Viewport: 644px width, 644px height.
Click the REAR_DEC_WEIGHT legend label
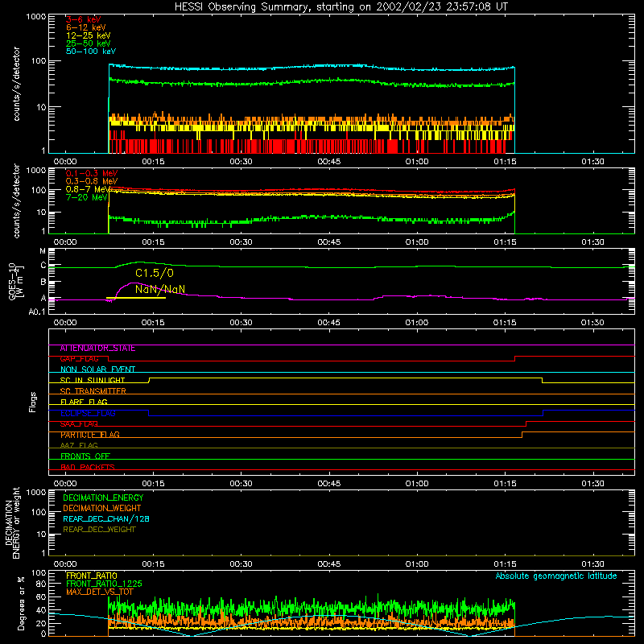99,530
